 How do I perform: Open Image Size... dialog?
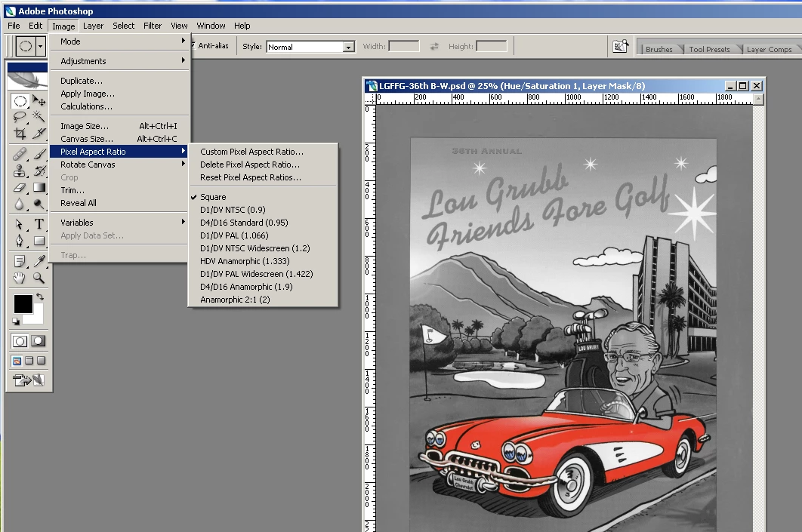[x=120, y=126]
